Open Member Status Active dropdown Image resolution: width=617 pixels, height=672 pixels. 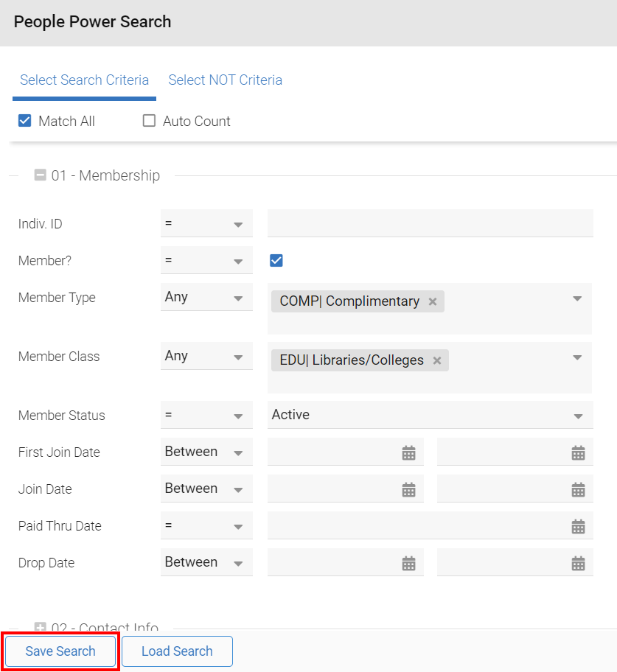tap(430, 415)
